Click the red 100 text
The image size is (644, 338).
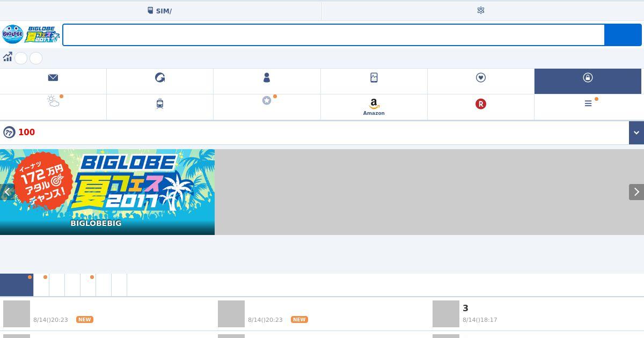click(26, 133)
